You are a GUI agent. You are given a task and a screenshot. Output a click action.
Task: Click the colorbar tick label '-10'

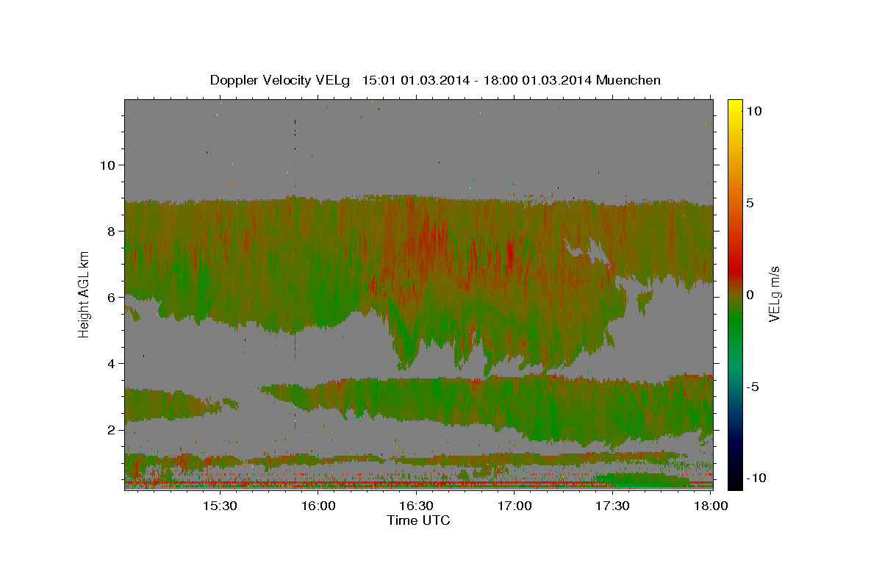pos(755,478)
